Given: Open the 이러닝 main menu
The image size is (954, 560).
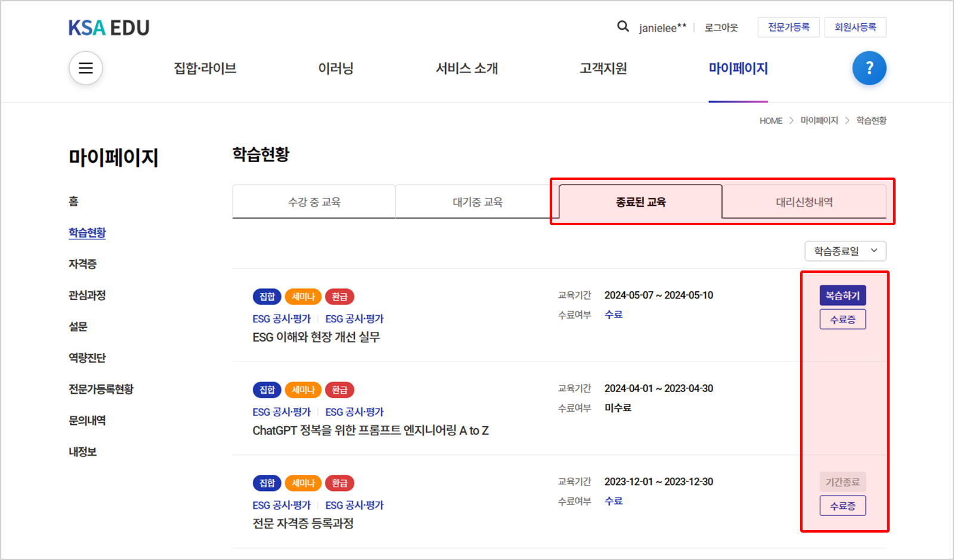Looking at the screenshot, I should (x=336, y=69).
